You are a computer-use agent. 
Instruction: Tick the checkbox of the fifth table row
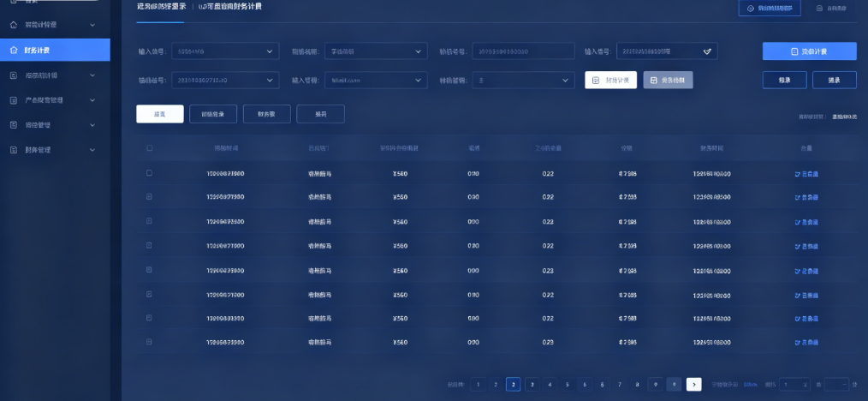[x=150, y=269]
